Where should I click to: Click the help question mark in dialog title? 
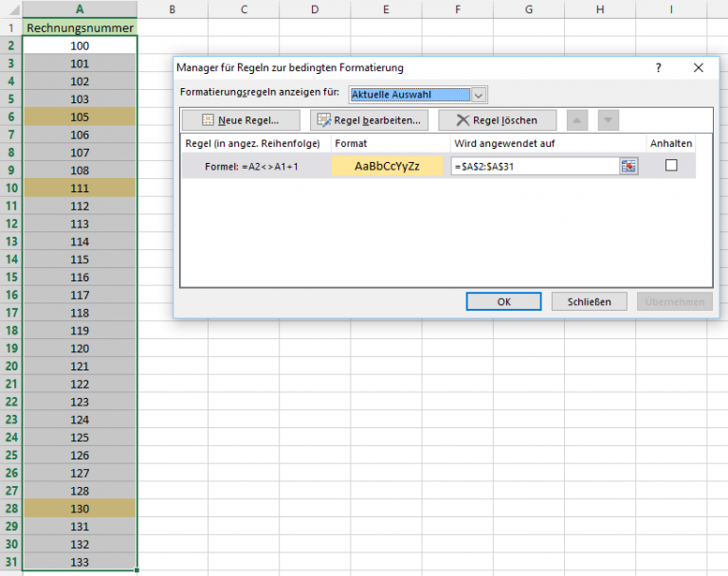[659, 68]
